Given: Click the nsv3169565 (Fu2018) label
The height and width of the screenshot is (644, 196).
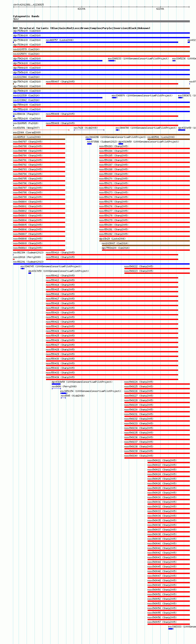Looking at the screenshot, I should click(x=26, y=123).
